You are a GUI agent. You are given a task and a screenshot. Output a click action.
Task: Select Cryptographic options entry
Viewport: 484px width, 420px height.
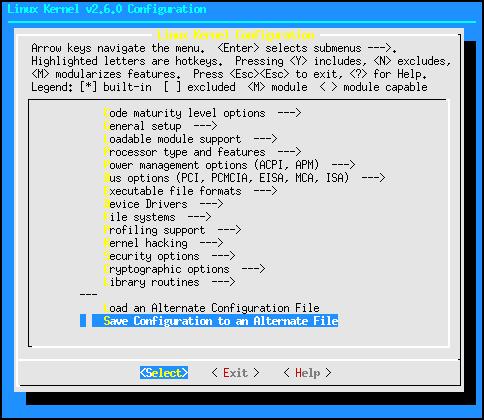[x=184, y=269]
